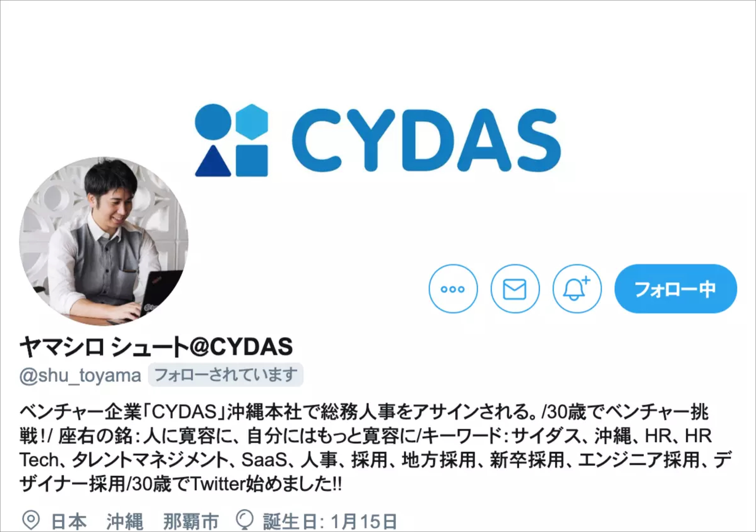Click the profile bio first line mentioning CYDAS
This screenshot has height=532, width=756.
point(364,412)
